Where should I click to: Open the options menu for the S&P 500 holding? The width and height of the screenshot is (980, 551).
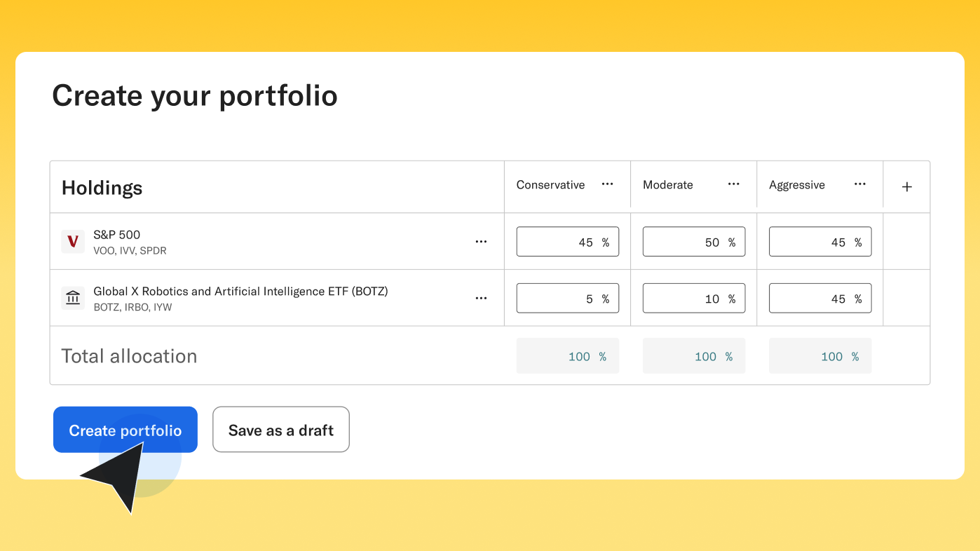[x=481, y=241]
